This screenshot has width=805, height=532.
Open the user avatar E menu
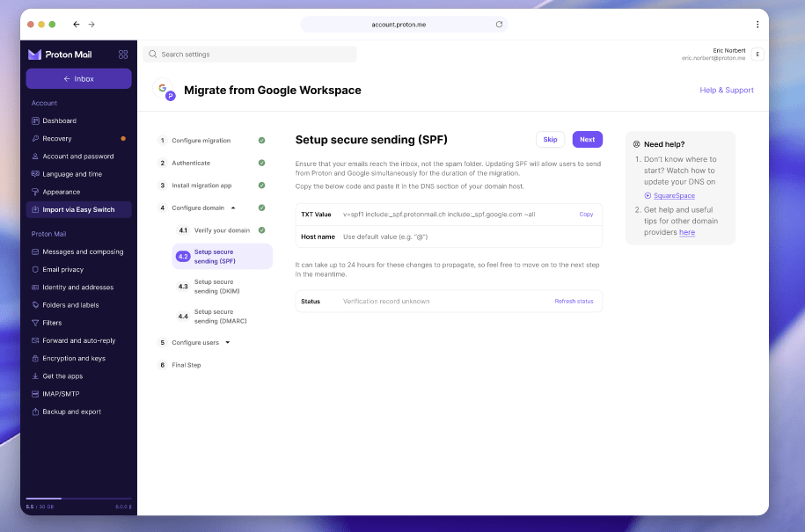757,55
